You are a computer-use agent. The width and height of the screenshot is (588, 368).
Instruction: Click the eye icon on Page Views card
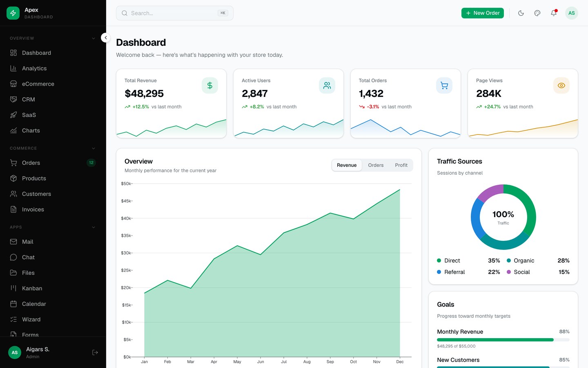pyautogui.click(x=561, y=85)
